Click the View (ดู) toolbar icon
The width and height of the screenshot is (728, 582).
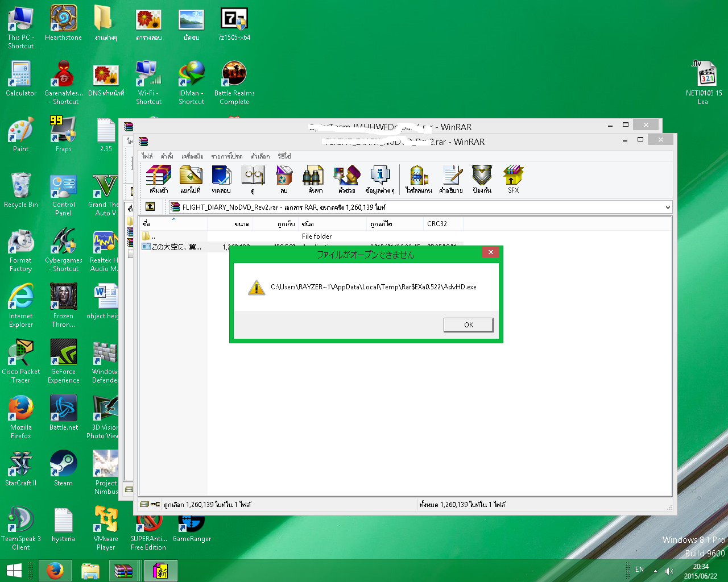point(253,180)
